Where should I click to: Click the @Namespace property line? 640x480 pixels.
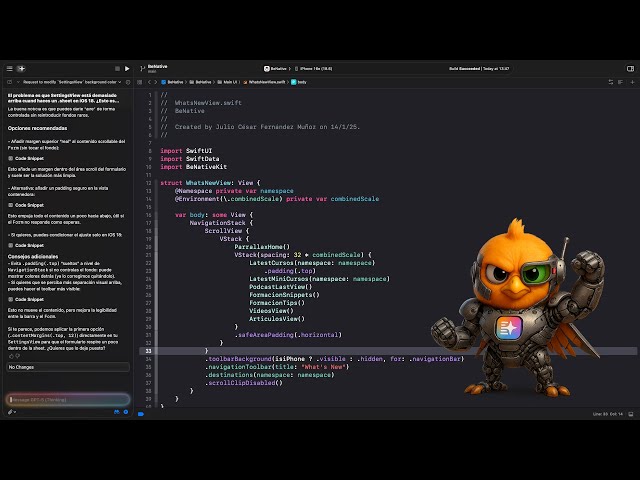(234, 191)
